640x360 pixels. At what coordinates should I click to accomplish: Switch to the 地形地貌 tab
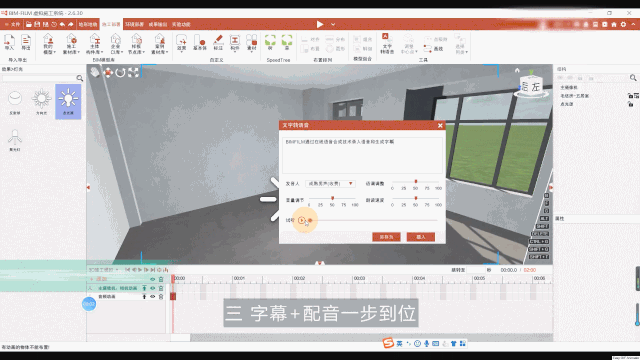(88, 24)
